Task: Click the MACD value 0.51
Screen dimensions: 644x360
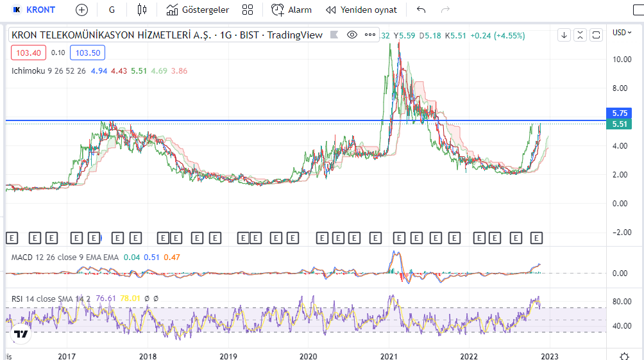Action: click(151, 258)
